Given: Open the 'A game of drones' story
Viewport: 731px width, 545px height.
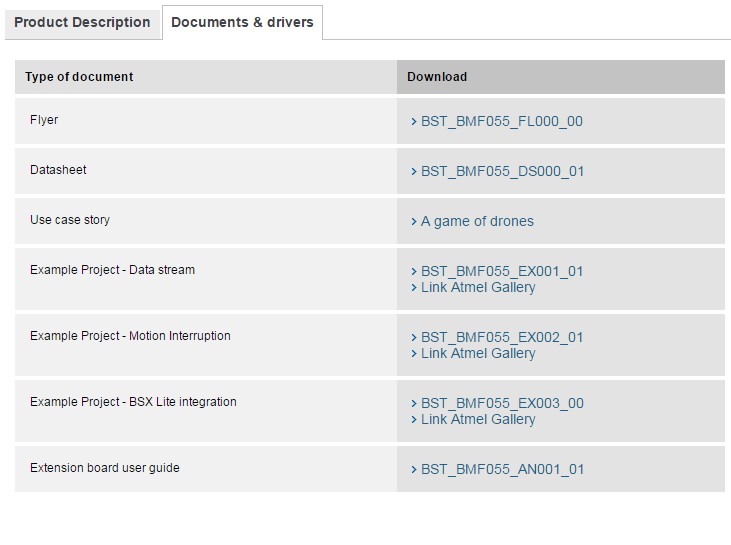Looking at the screenshot, I should (477, 221).
